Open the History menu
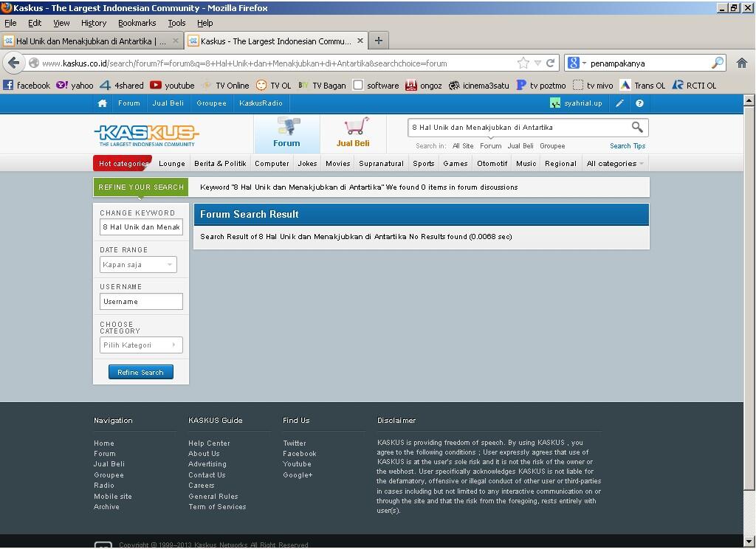The height and width of the screenshot is (549, 756). coord(94,23)
